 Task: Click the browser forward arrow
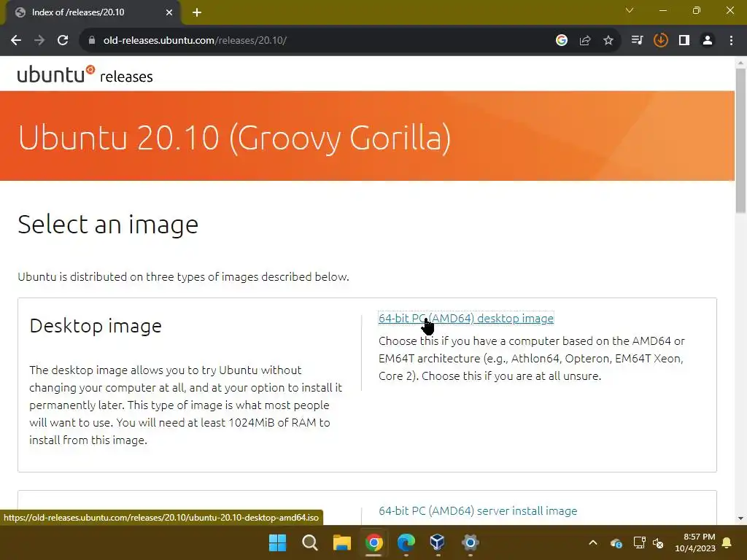(39, 41)
